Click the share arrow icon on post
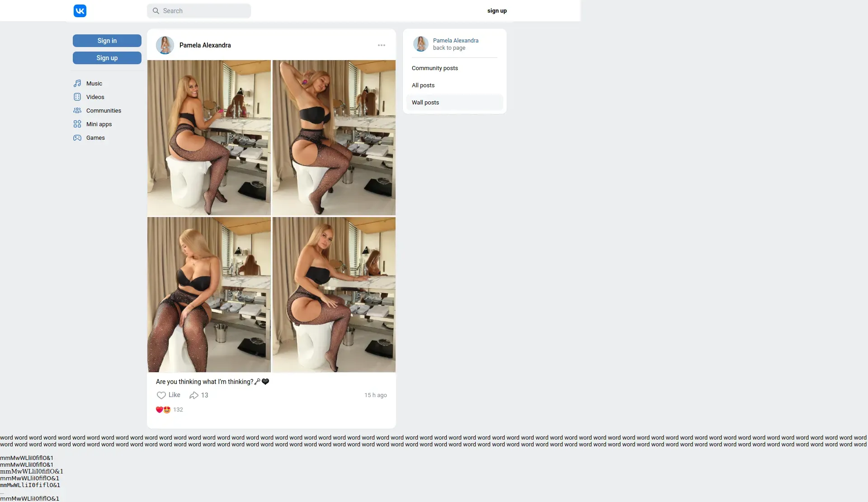868x502 pixels. pos(194,395)
